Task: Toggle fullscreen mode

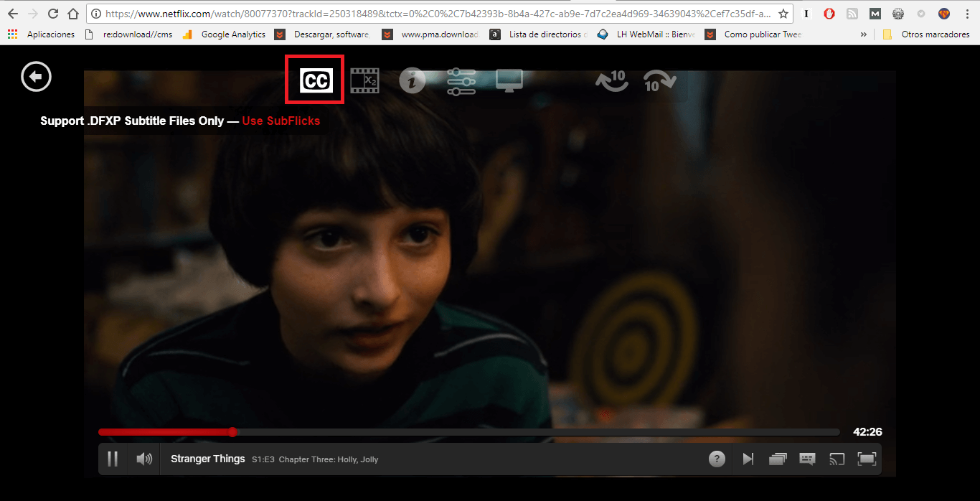Action: [x=867, y=459]
